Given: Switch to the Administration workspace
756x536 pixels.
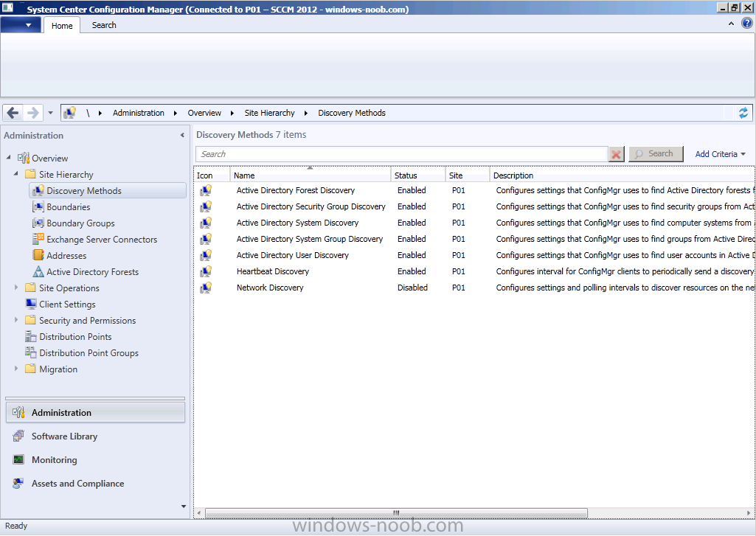Looking at the screenshot, I should pos(95,413).
